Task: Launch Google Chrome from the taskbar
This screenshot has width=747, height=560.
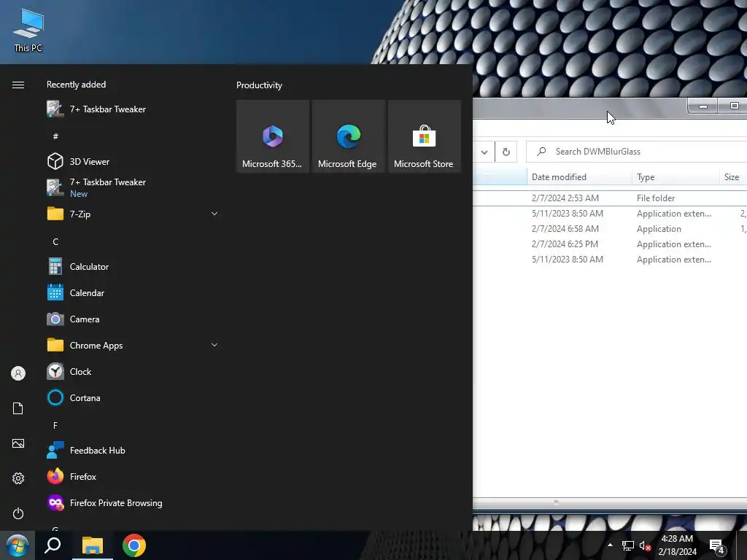Action: click(134, 545)
